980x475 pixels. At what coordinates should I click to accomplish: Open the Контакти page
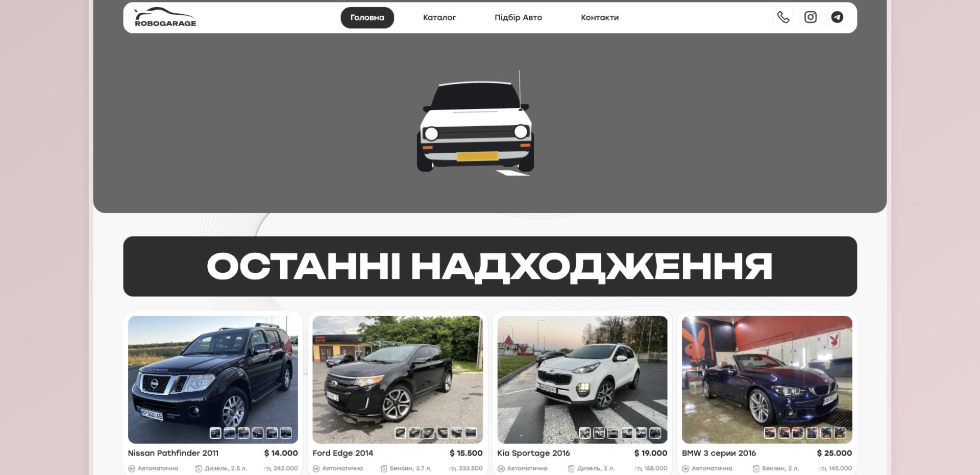click(x=599, y=17)
